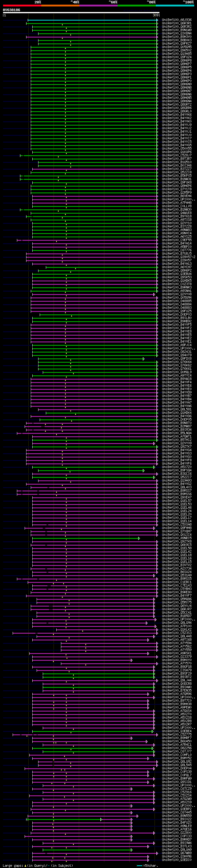The image size is (197, 868).
Task: Select hit label UniRef100_Q3EBE4
Action: [176, 731]
